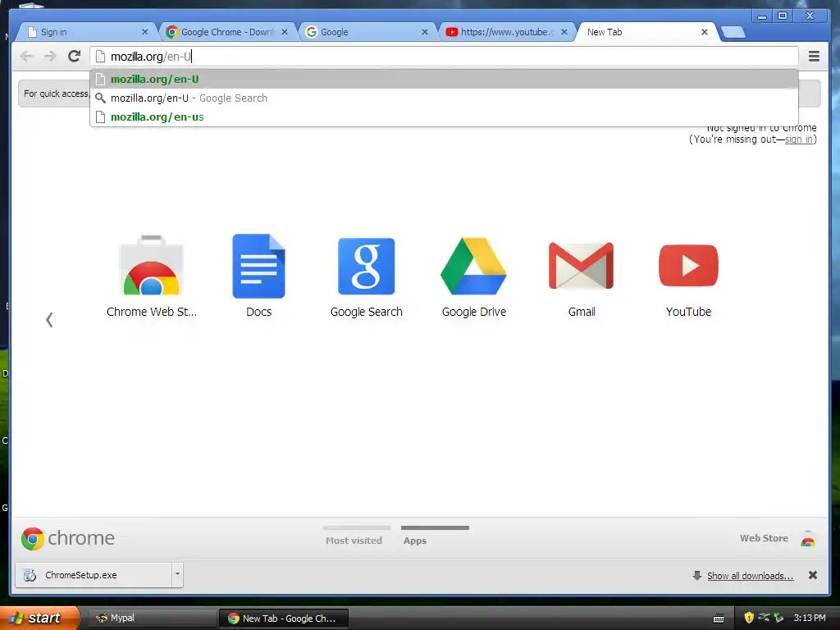
Task: Launch the Docs app icon
Action: [258, 266]
